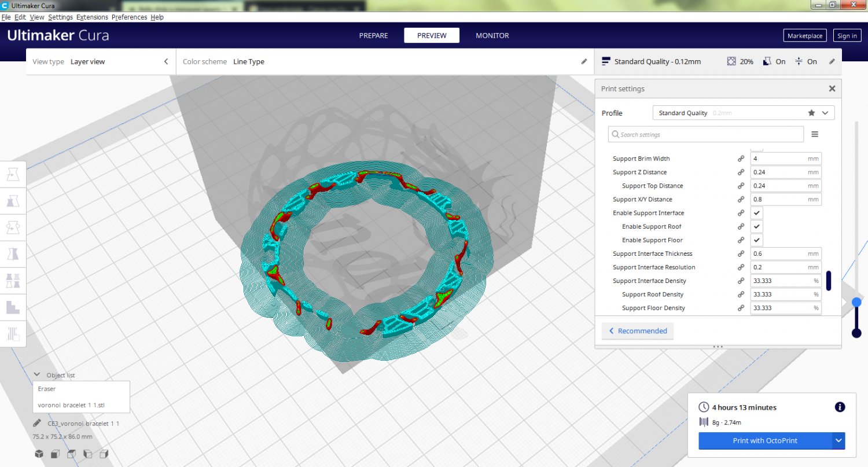Switch to the PREPARE tab
Viewport: 868px width, 467px height.
click(373, 35)
